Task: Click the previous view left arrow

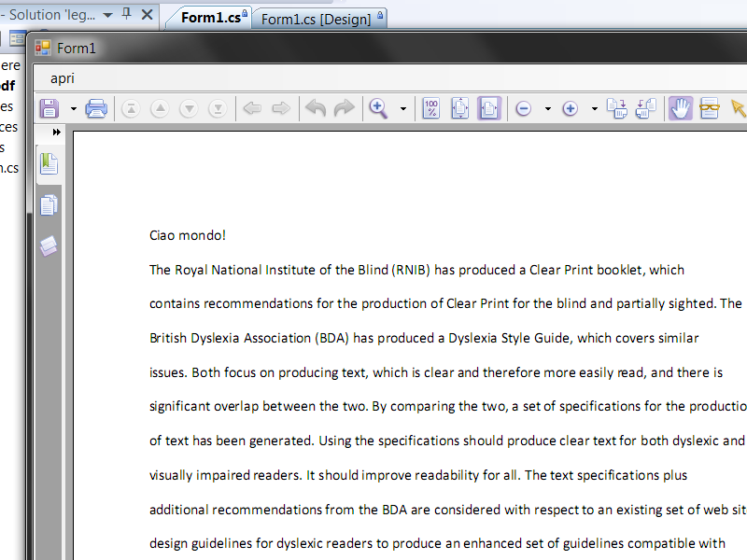Action: click(252, 108)
